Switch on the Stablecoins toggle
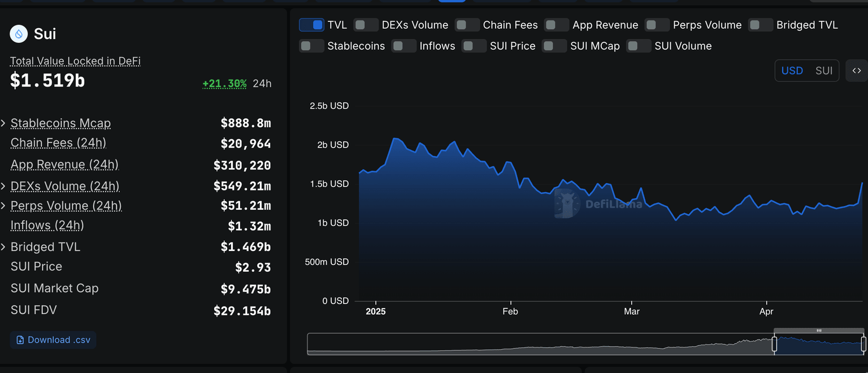 tap(311, 46)
